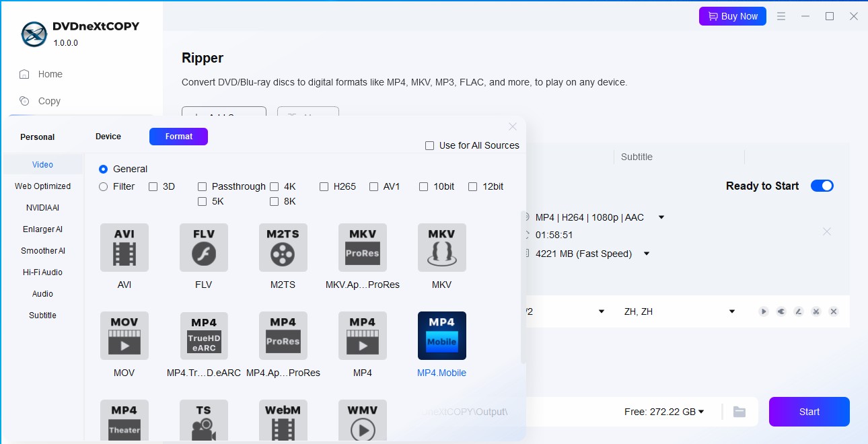The image size is (868, 444).
Task: Select the MKV Apple ProRes format
Action: tap(362, 248)
